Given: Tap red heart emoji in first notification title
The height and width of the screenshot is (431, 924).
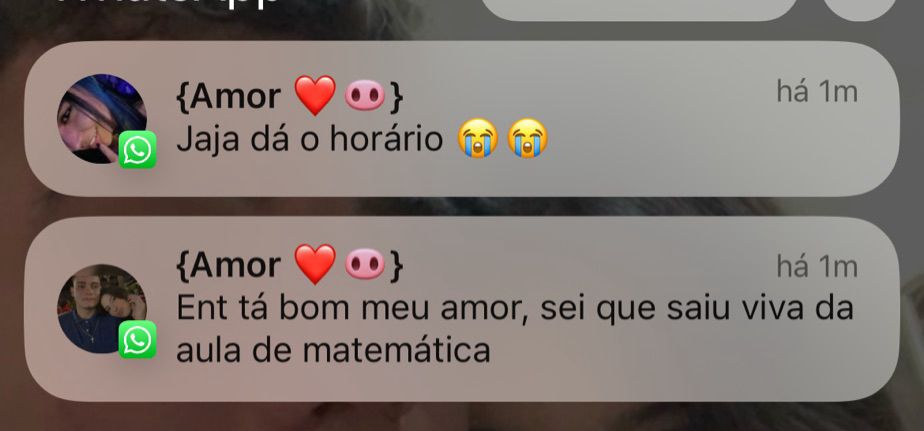Looking at the screenshot, I should 315,96.
